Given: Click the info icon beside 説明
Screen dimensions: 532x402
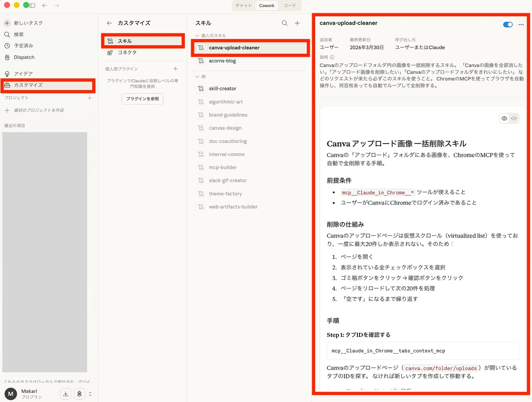Looking at the screenshot, I should coord(332,57).
